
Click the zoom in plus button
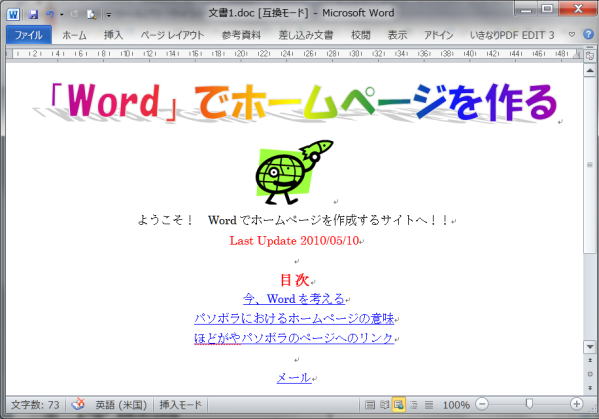(x=576, y=404)
